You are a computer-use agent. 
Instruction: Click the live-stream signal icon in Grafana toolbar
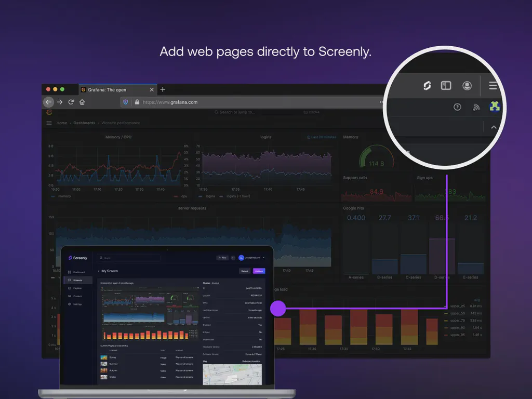click(476, 108)
